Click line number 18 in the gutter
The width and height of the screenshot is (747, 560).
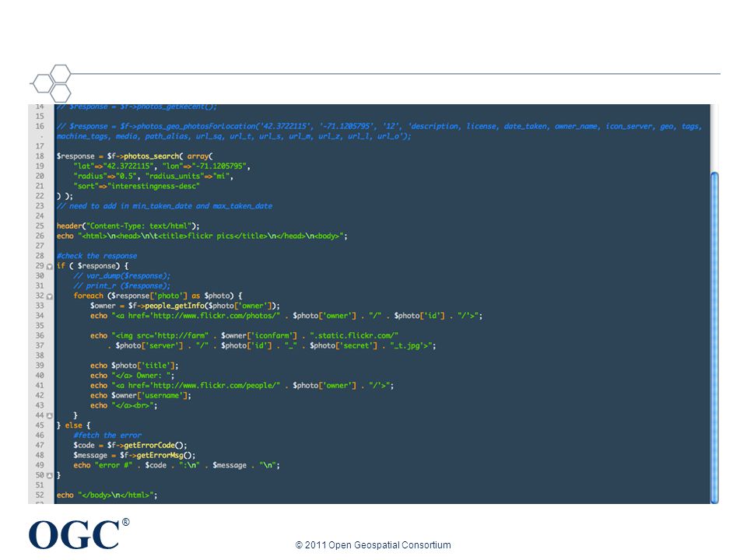(40, 156)
